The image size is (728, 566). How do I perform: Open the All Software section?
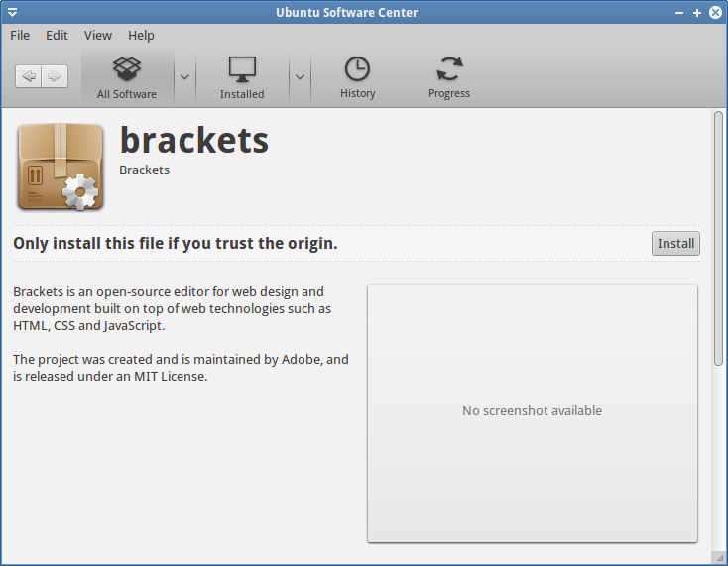127,78
